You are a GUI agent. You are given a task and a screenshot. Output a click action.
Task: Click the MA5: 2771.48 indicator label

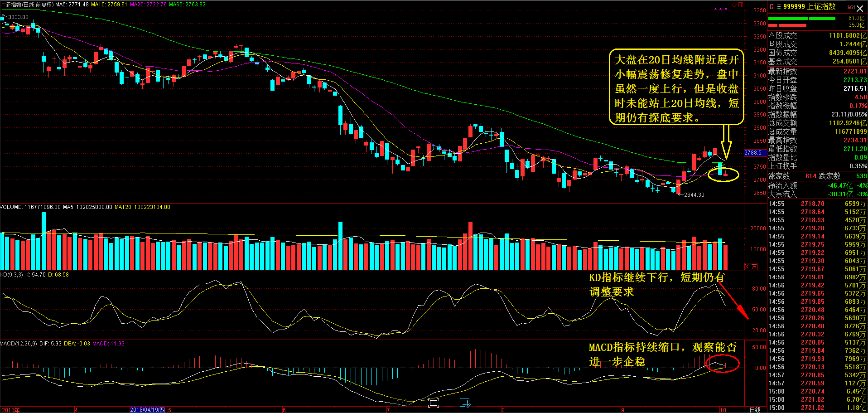pyautogui.click(x=72, y=5)
